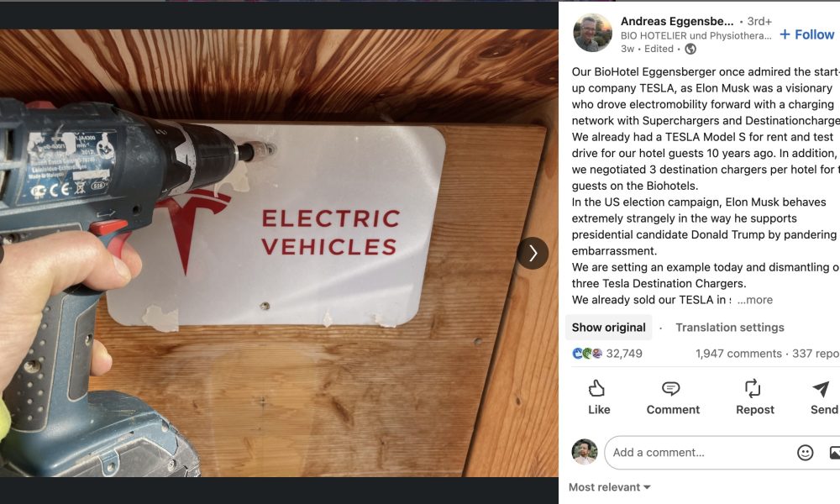Image resolution: width=840 pixels, height=504 pixels.
Task: Click the reaction icons next to 32,749
Action: (x=587, y=354)
